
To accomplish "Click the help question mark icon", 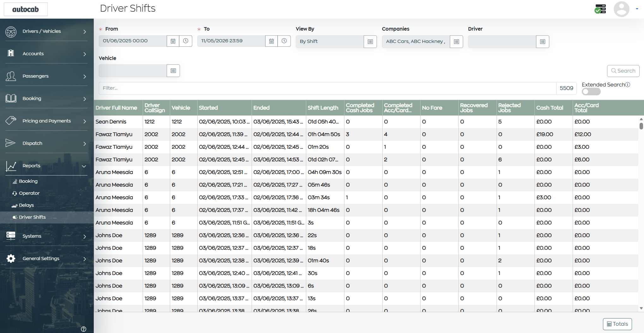I will 84,329.
